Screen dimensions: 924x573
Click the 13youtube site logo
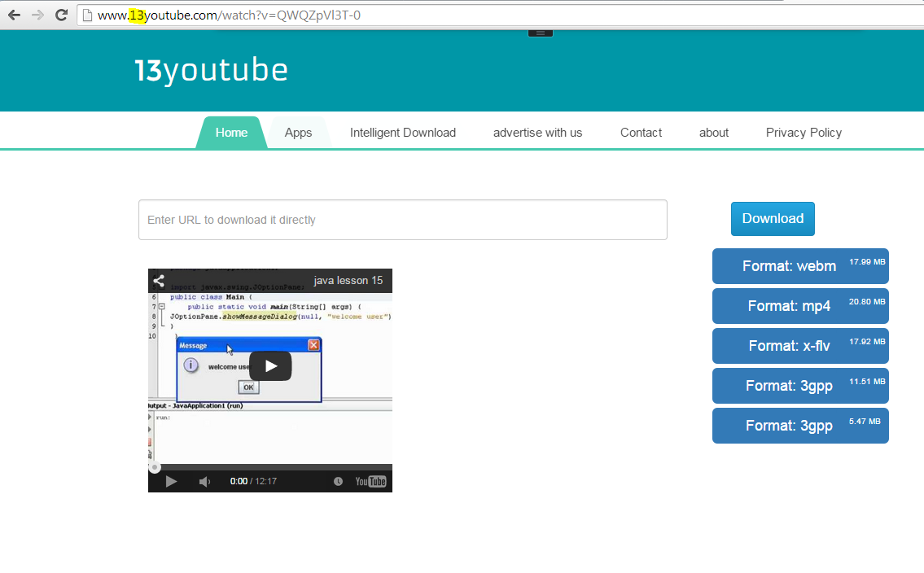tap(211, 70)
